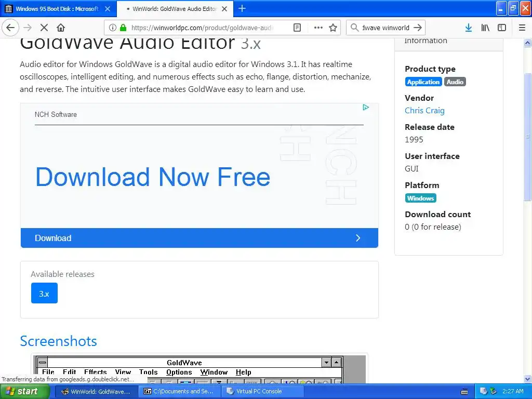Submit search with the arrow button

(418, 28)
